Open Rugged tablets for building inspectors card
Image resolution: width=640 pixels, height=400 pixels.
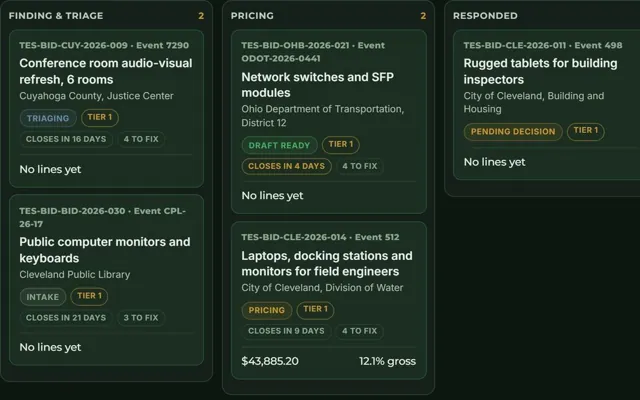[547, 104]
